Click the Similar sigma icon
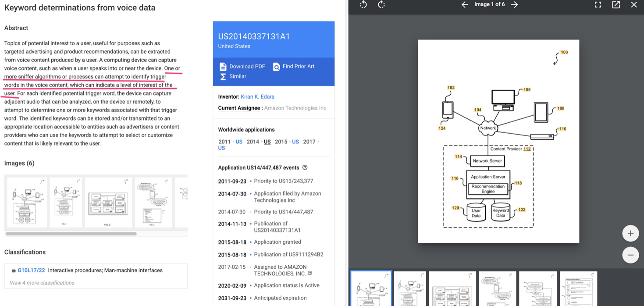 223,77
